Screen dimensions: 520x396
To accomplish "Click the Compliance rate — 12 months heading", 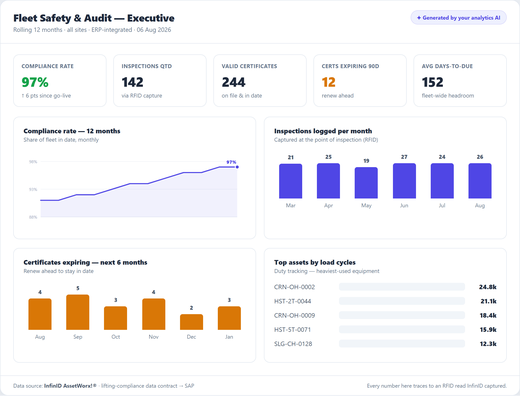I will pos(72,131).
